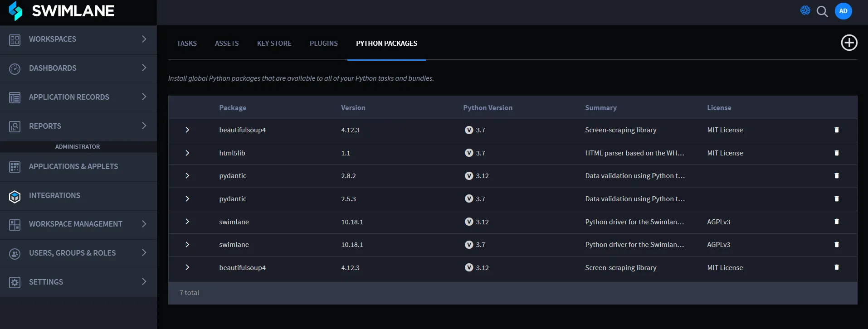Expand the swimlane Python 3.7 row
868x329 pixels.
(x=187, y=245)
